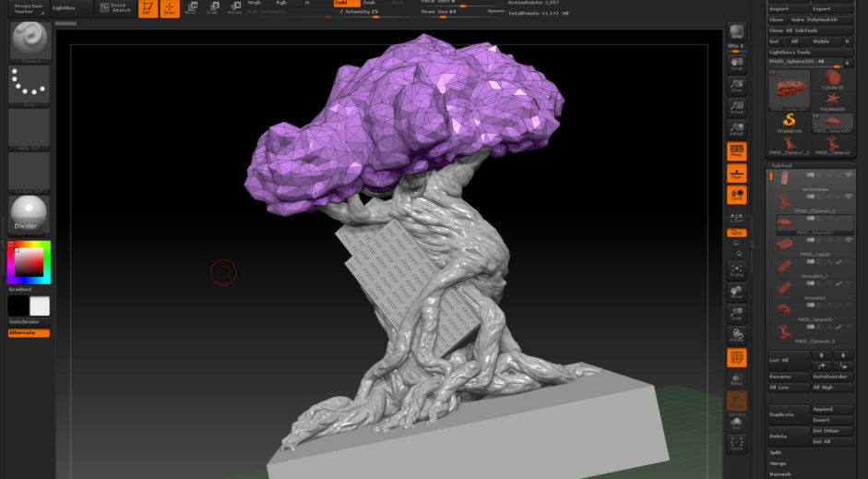Toggle PolyF wireframe display
868x479 pixels.
tap(736, 357)
